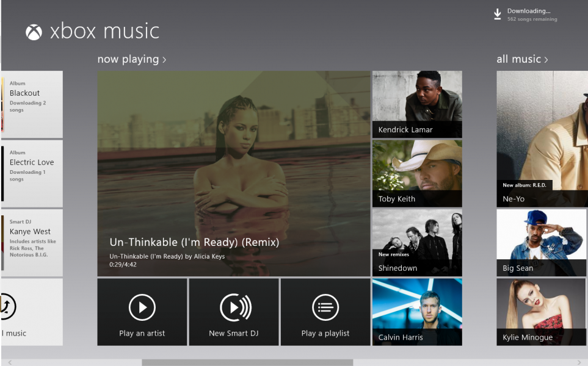Click the download arrow status icon

click(497, 14)
